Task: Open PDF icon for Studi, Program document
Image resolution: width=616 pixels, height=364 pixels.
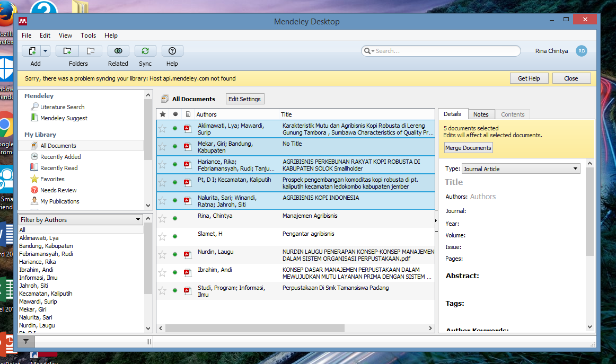Action: [187, 290]
